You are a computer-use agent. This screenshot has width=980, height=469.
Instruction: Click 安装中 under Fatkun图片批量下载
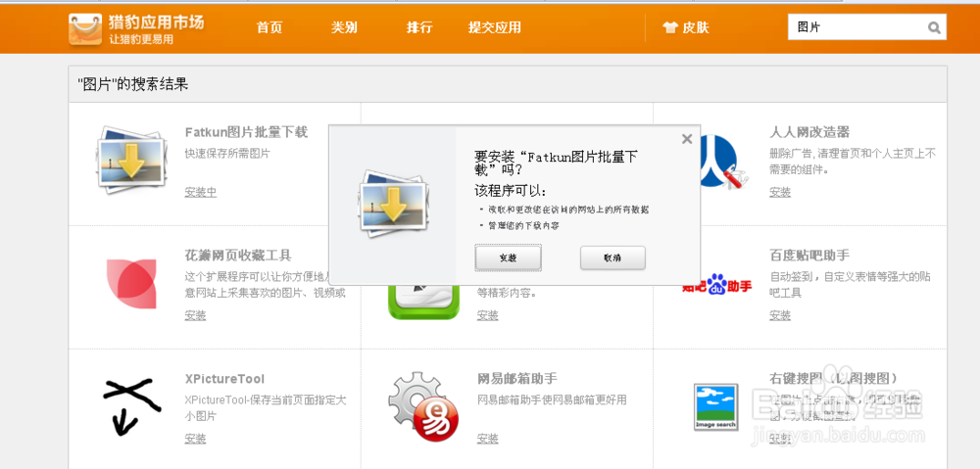coord(201,192)
